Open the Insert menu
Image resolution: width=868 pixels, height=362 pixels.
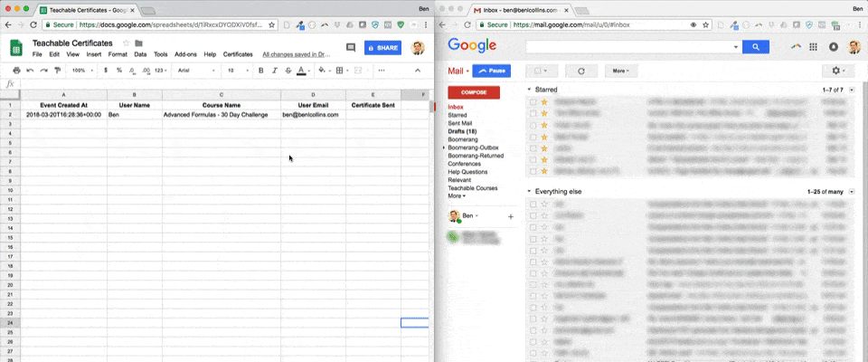pyautogui.click(x=93, y=54)
